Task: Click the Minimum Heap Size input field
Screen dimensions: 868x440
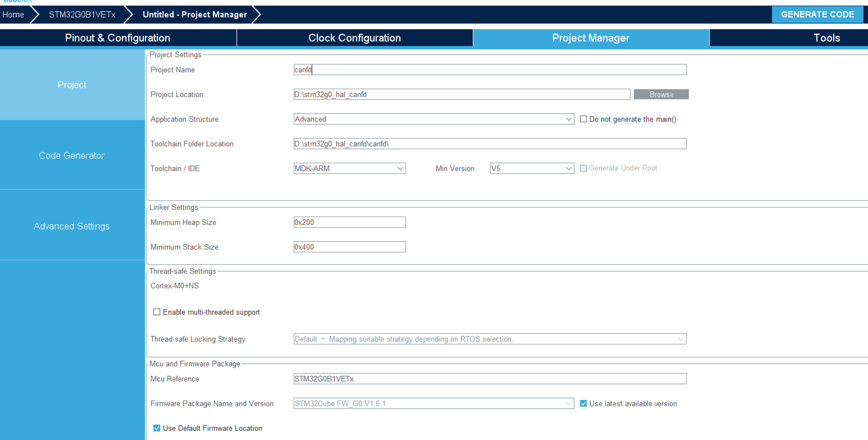Action: 349,222
